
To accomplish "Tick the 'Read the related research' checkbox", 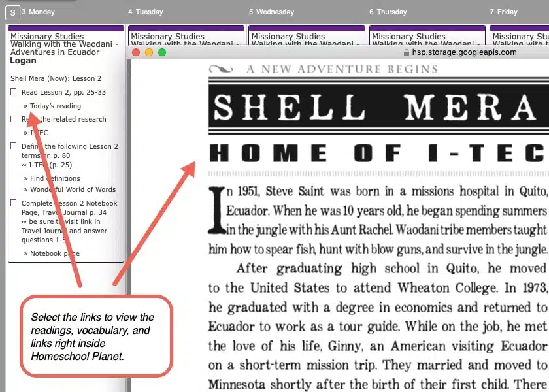I will (14, 119).
